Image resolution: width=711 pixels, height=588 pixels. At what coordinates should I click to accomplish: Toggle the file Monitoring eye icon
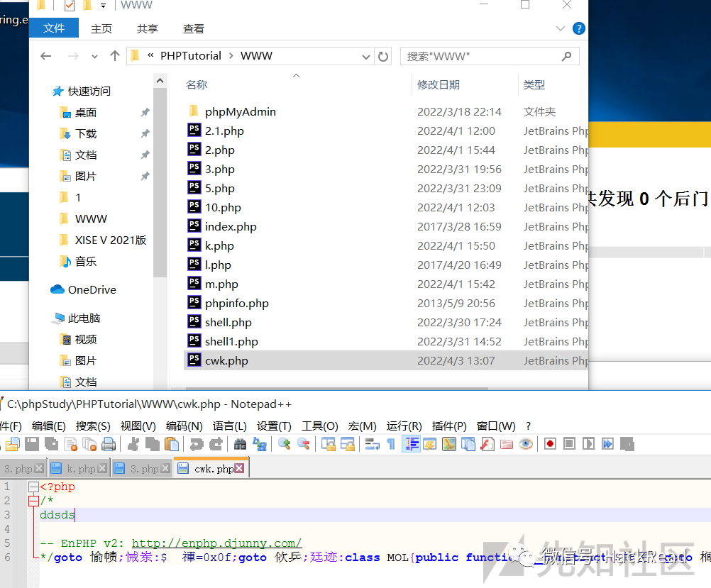526,444
